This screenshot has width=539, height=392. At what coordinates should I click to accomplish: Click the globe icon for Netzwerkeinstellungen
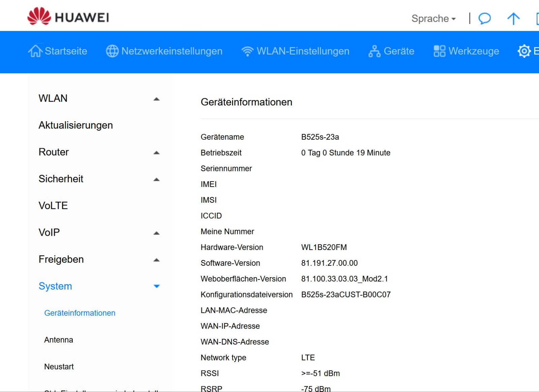coord(112,51)
